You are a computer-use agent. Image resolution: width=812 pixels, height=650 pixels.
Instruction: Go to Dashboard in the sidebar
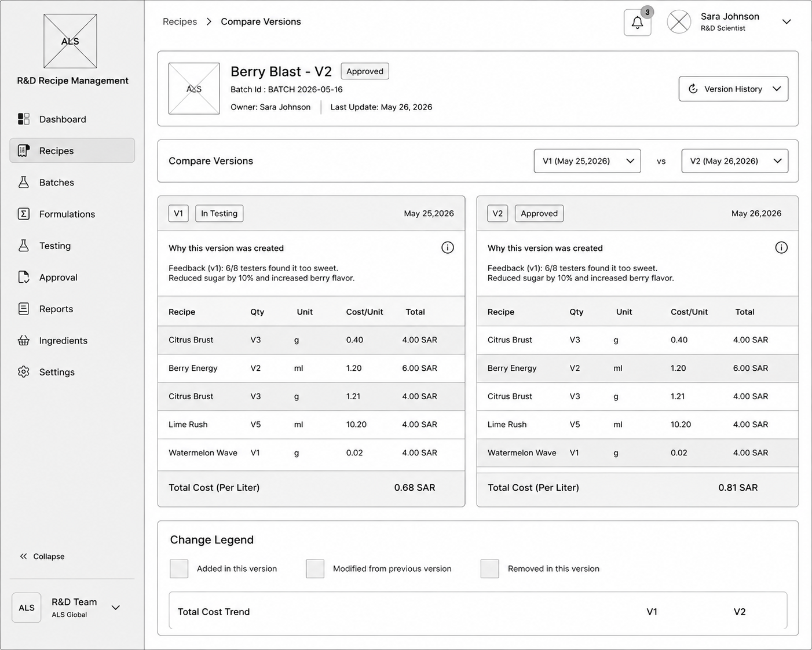coord(72,119)
